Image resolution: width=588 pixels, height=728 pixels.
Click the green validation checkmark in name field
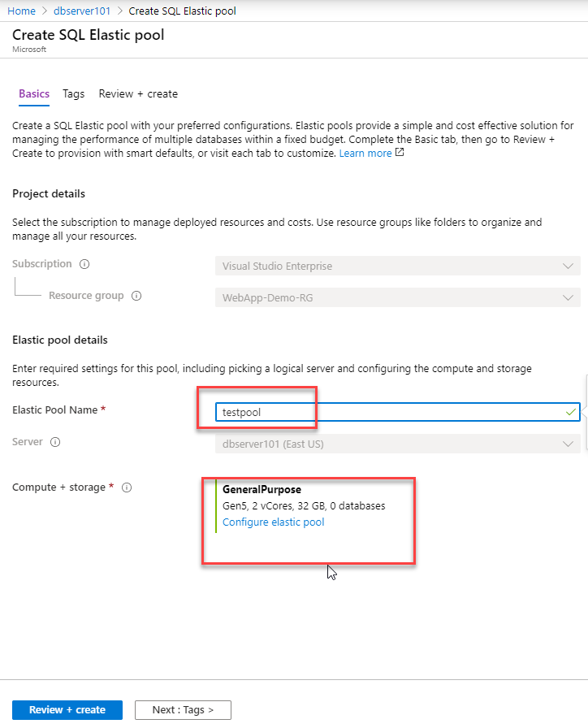click(571, 412)
